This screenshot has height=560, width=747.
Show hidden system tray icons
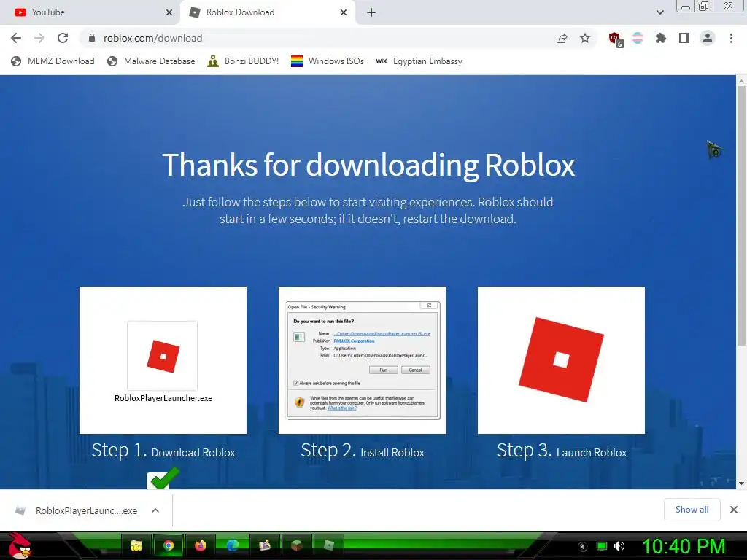[x=582, y=547]
